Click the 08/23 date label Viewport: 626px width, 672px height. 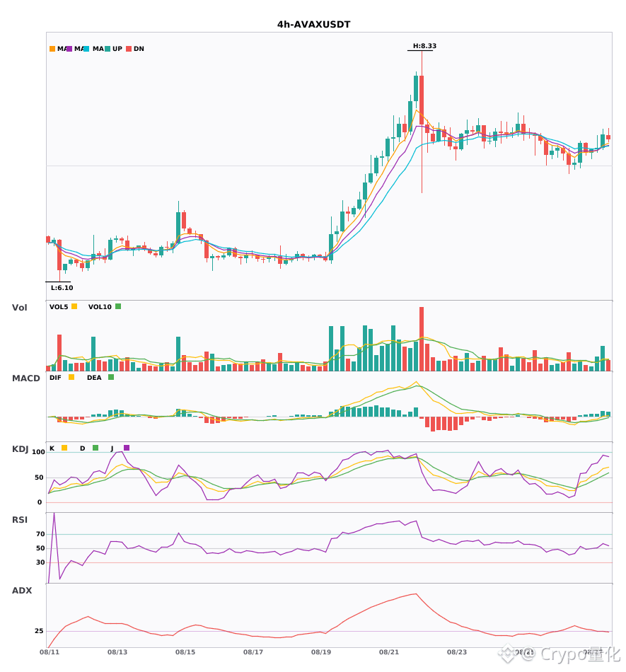[457, 652]
